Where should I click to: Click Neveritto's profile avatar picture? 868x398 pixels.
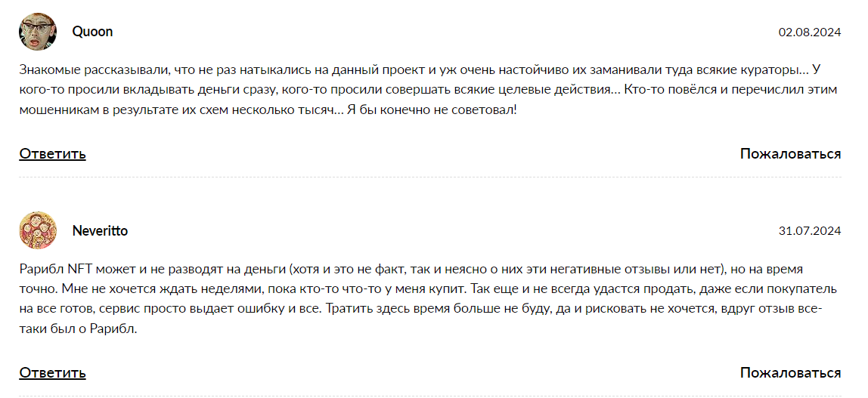click(x=38, y=230)
